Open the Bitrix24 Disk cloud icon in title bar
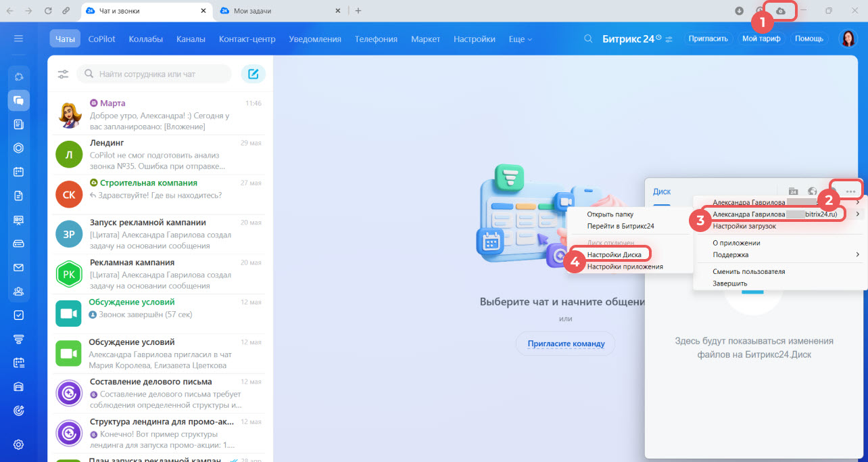Image resolution: width=868 pixels, height=462 pixels. tap(781, 11)
